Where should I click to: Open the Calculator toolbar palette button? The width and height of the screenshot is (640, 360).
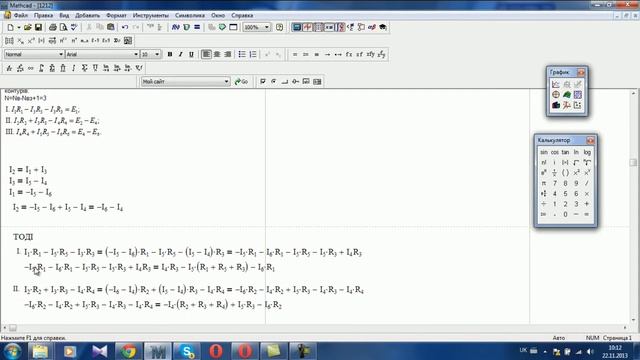[x=297, y=27]
